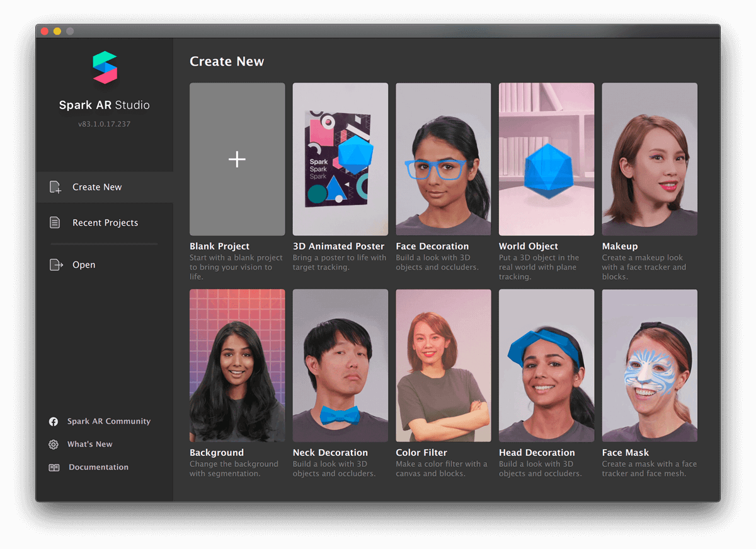Select the 3D Animated Poster template thumbnail

[x=340, y=159]
